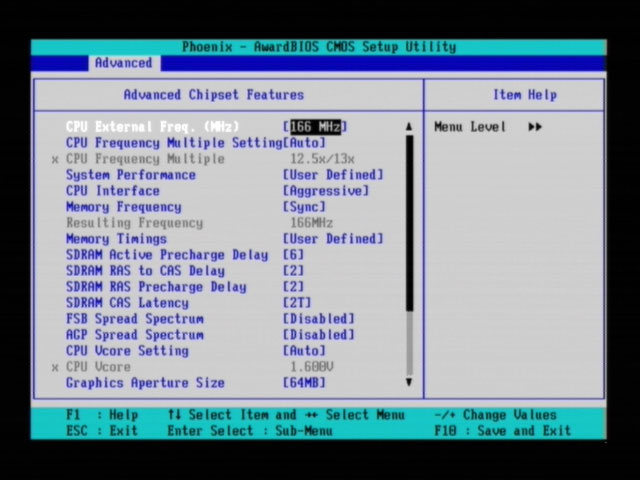
Task: Click the 12.5x/13x multiplier value
Action: (322, 159)
